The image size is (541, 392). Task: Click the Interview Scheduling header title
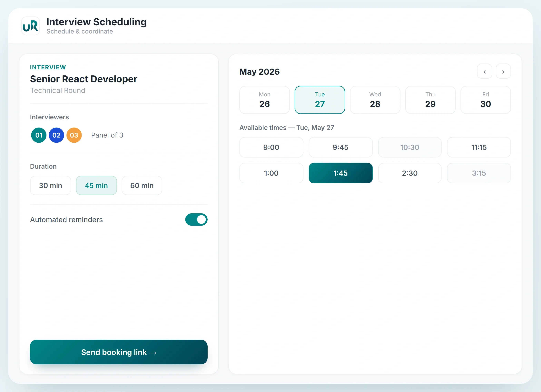point(96,22)
